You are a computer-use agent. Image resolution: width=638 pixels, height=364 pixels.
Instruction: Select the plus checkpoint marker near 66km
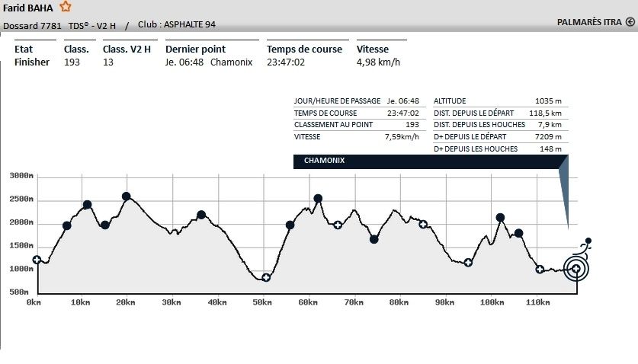(x=338, y=225)
